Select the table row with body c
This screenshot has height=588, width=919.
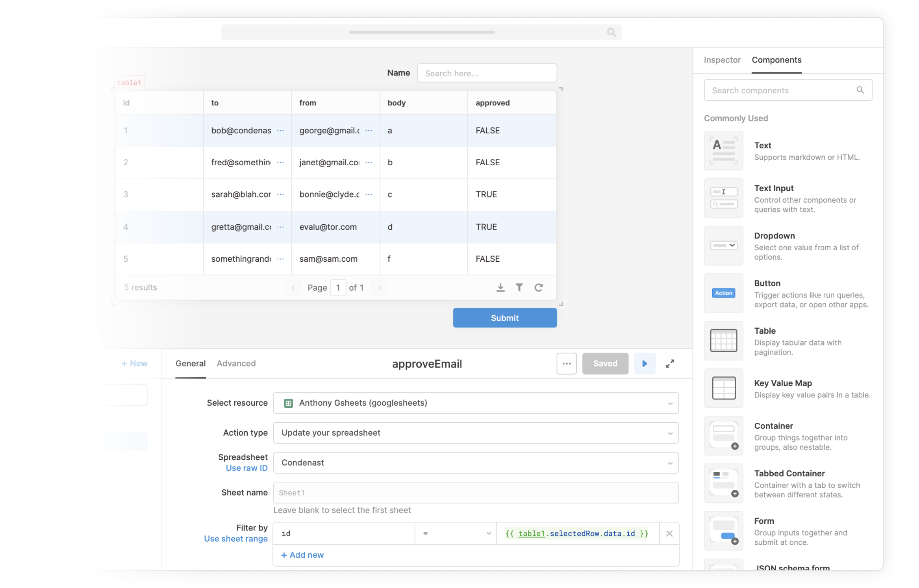pos(336,194)
